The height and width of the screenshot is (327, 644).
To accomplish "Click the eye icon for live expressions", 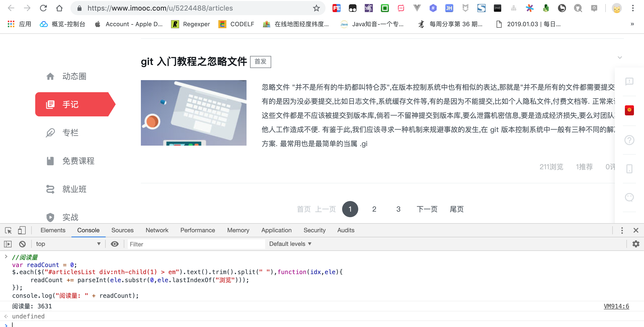I will click(x=115, y=244).
